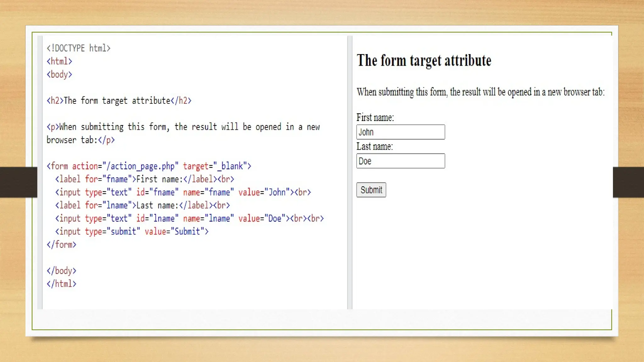This screenshot has height=362, width=644.
Task: Click the closing </form> tag
Action: tap(61, 244)
